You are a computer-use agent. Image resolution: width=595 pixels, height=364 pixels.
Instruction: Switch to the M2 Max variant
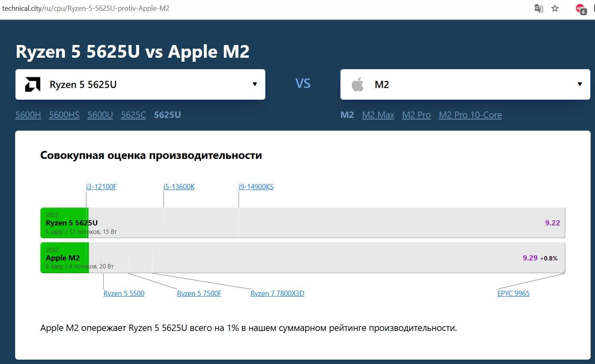(x=378, y=115)
